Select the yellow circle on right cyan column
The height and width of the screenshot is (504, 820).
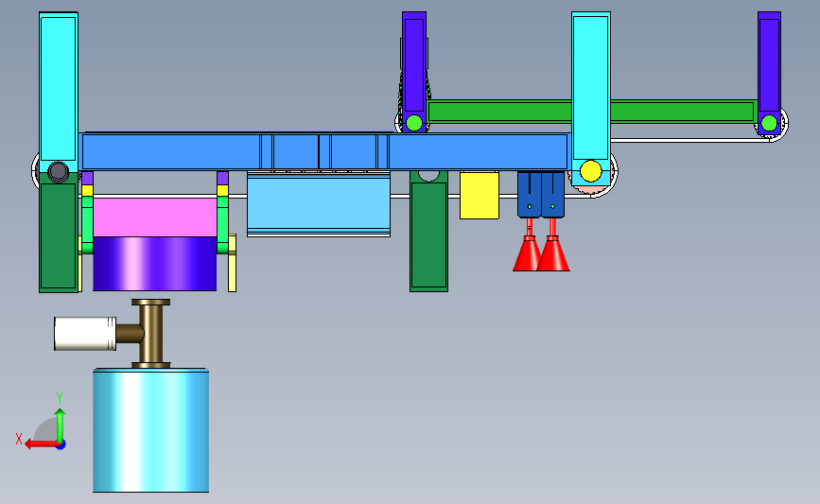[591, 171]
